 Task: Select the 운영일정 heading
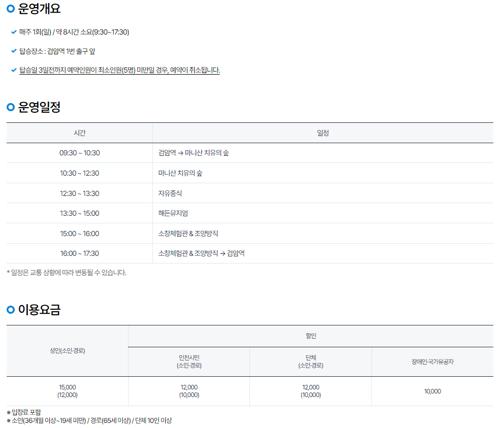click(x=39, y=107)
